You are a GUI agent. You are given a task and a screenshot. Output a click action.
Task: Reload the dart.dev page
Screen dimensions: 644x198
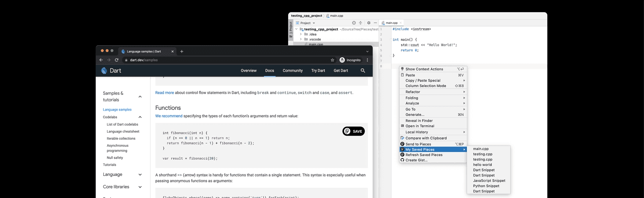[117, 60]
